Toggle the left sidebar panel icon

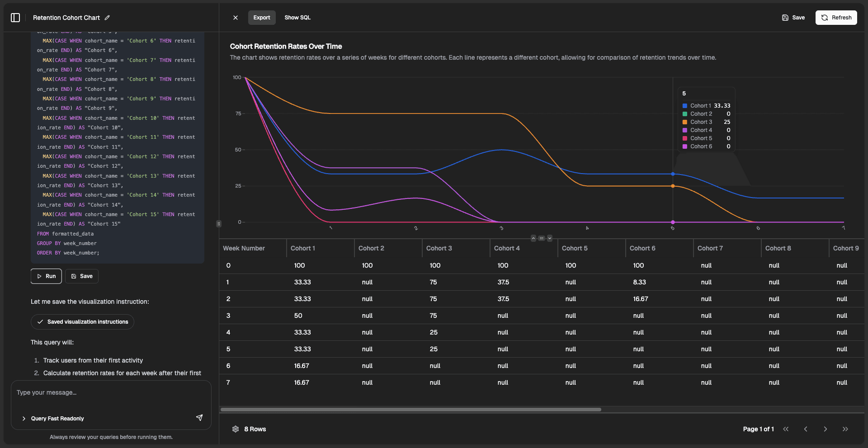15,18
